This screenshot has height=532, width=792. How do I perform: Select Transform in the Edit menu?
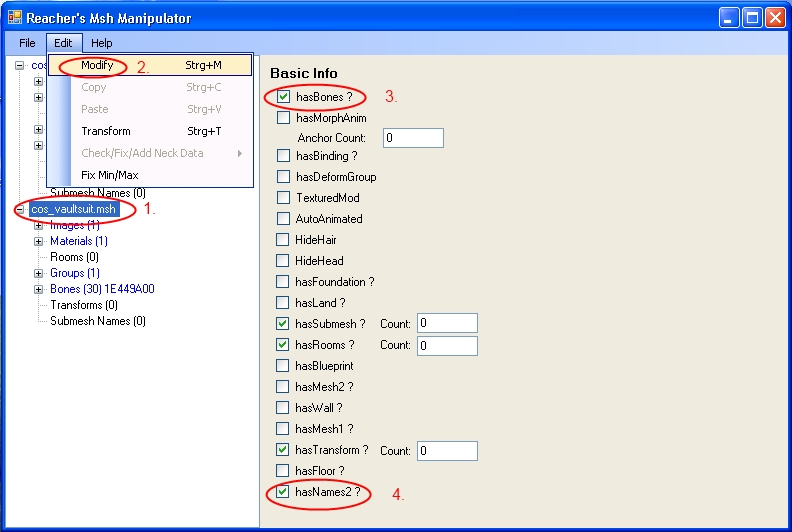106,131
